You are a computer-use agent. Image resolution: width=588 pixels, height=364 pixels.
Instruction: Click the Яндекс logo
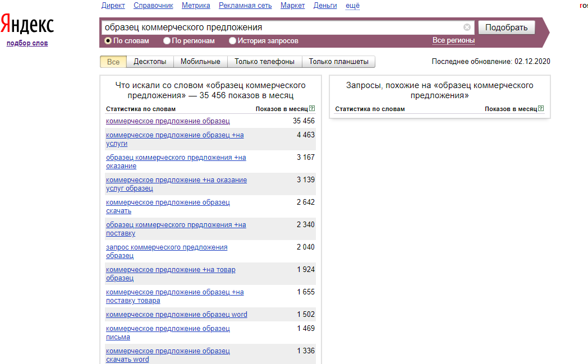click(x=27, y=24)
